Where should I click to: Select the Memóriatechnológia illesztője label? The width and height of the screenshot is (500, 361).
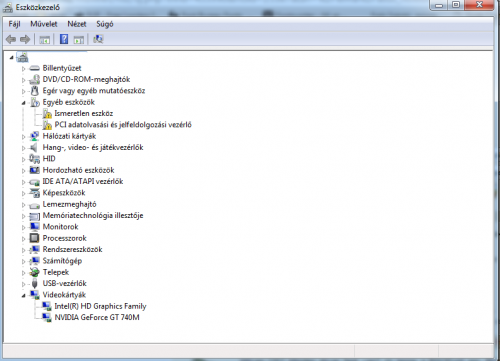[93, 215]
